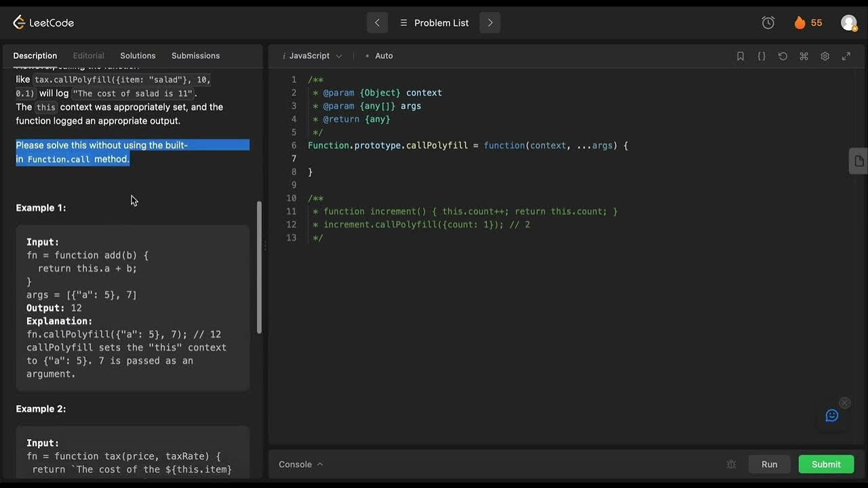Close the feedback bubble
Screen dimensions: 868x488
(844, 403)
